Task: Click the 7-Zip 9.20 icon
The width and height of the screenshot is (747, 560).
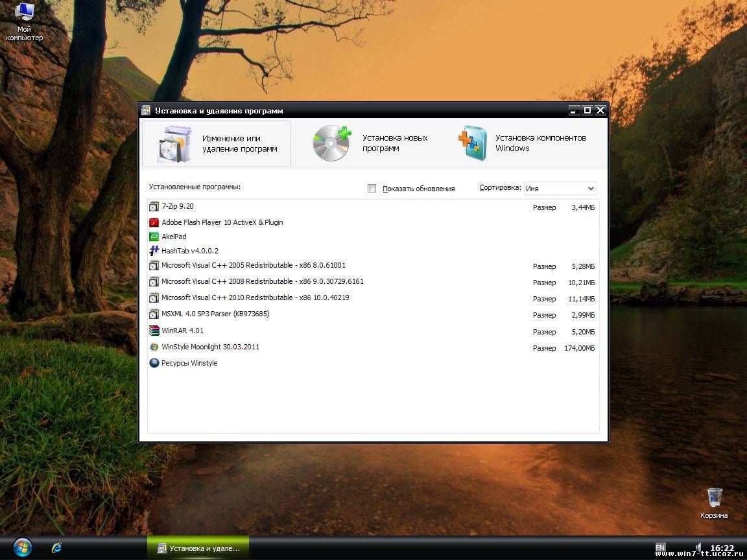Action: tap(154, 206)
